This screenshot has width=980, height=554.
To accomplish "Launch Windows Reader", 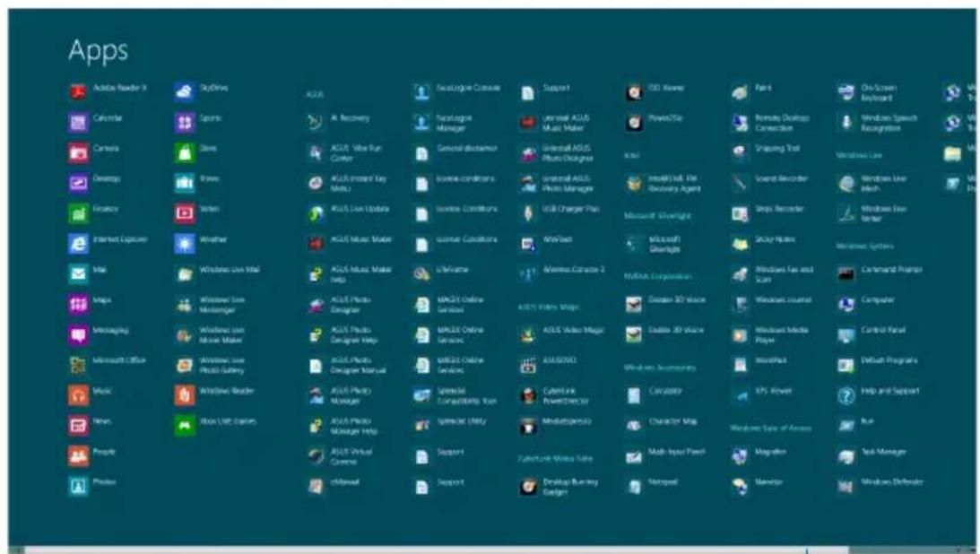I will [x=213, y=395].
